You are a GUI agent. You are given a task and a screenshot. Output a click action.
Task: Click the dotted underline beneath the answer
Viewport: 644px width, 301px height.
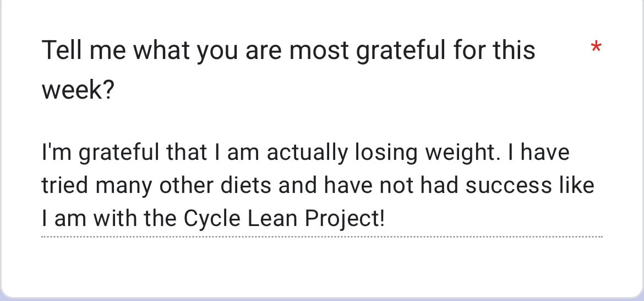click(x=322, y=237)
